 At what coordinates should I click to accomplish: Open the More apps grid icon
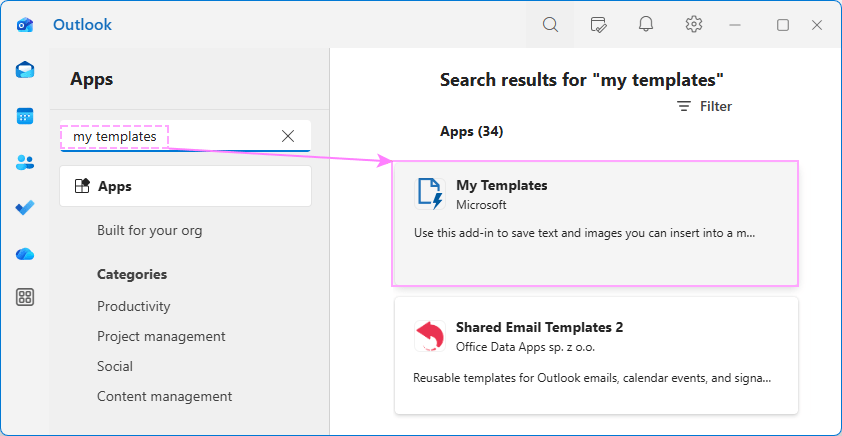click(25, 297)
